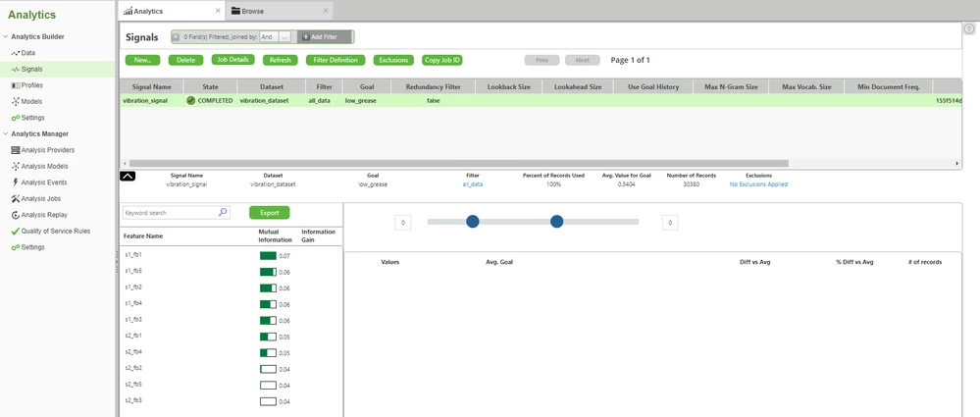The height and width of the screenshot is (417, 980).
Task: Open Filter Definition
Action: pos(335,60)
